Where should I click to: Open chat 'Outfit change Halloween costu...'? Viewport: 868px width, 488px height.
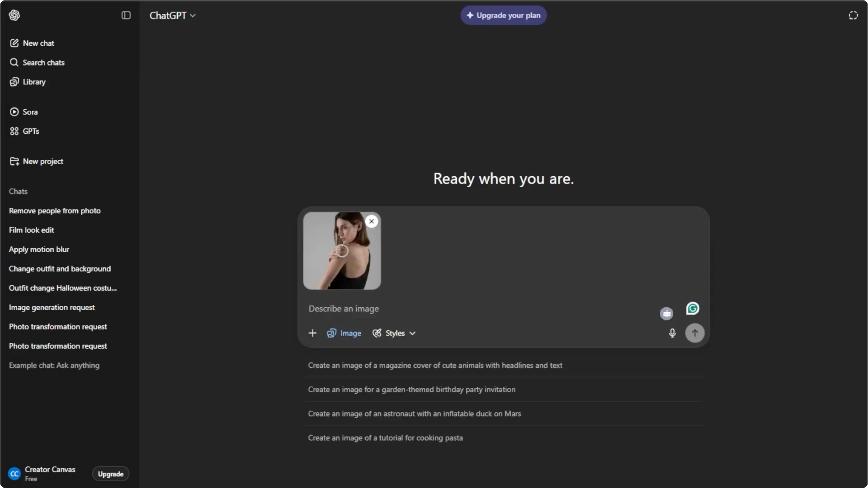[x=63, y=288]
